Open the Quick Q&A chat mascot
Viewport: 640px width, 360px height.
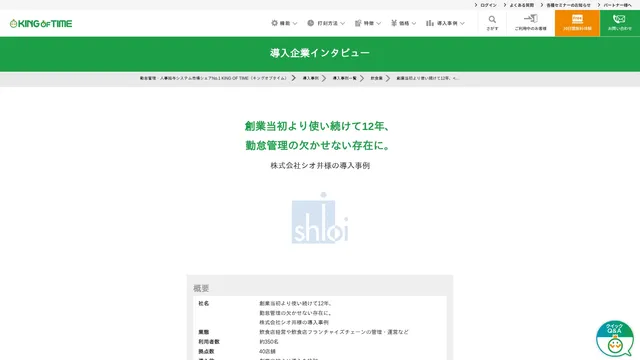(615, 339)
